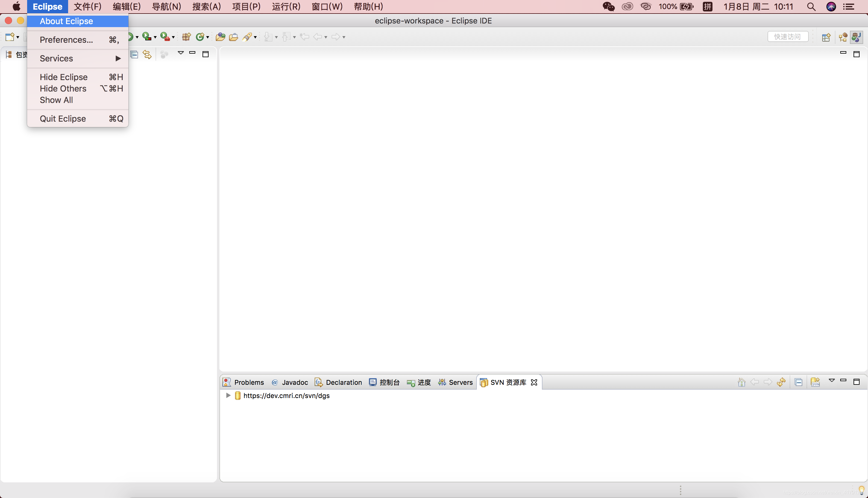This screenshot has height=498, width=868.
Task: Click the Next Annotation toolbar icon
Action: 268,37
